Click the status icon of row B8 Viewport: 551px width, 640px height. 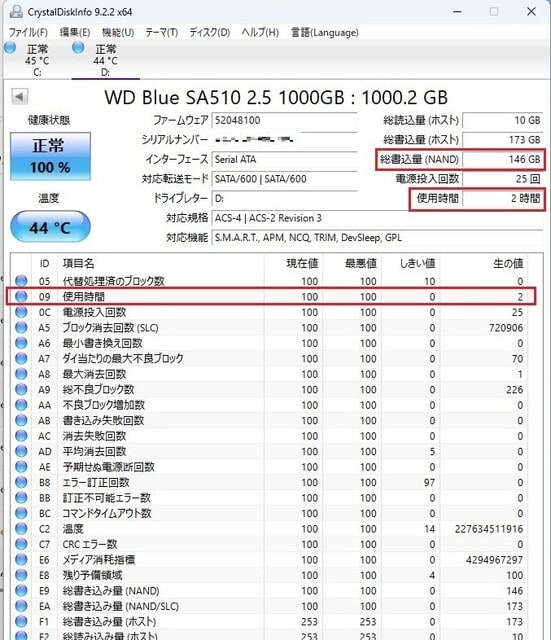click(x=21, y=482)
